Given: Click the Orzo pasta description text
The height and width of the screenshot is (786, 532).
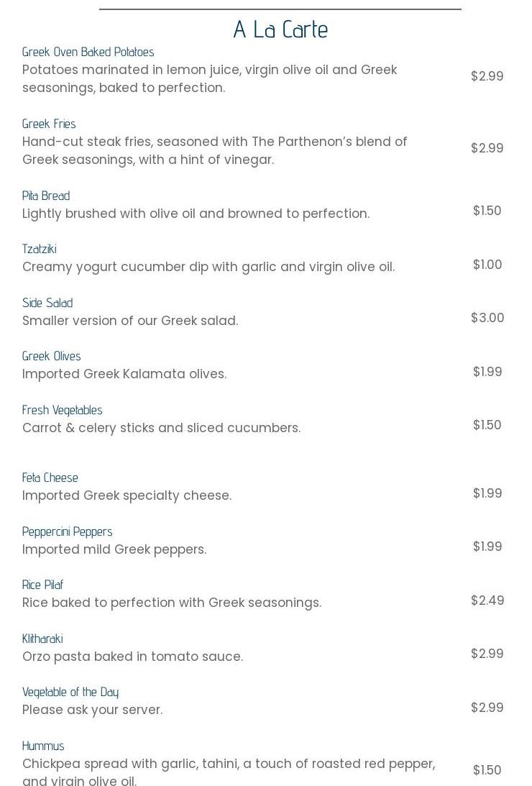Looking at the screenshot, I should tap(133, 657).
